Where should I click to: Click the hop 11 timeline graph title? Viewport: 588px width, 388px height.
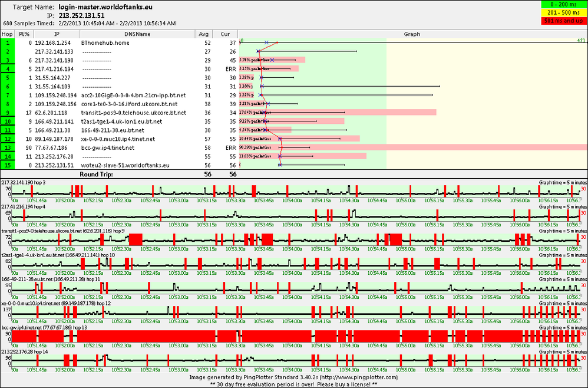(51, 279)
